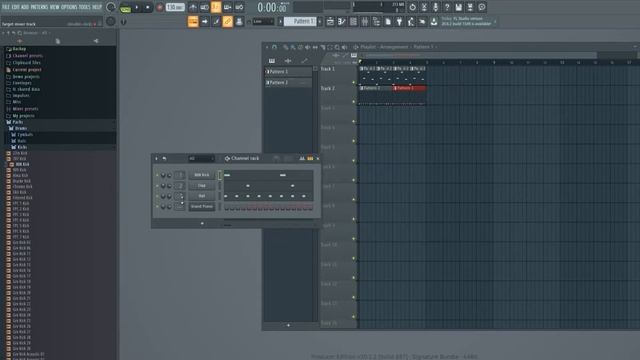Viewport: 640px width, 360px height.
Task: Toggle the browser view icon
Action: click(376, 22)
